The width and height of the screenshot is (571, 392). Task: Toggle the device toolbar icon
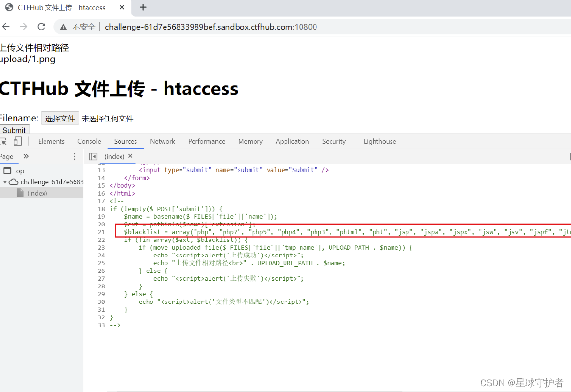click(18, 141)
